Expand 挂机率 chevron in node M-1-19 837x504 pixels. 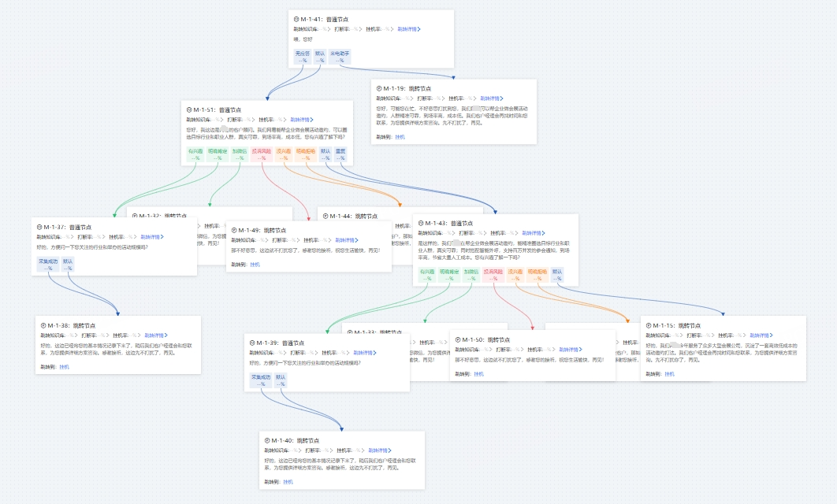point(474,98)
